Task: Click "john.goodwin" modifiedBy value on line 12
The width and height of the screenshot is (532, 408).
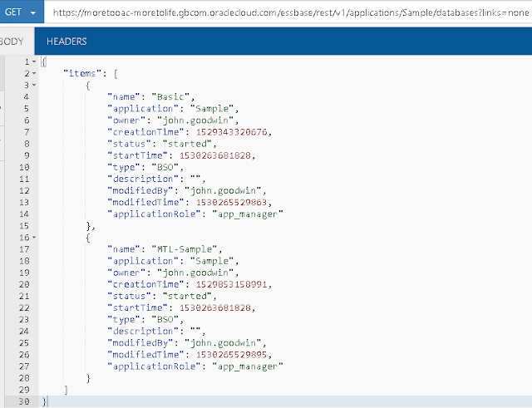Action: coord(223,190)
